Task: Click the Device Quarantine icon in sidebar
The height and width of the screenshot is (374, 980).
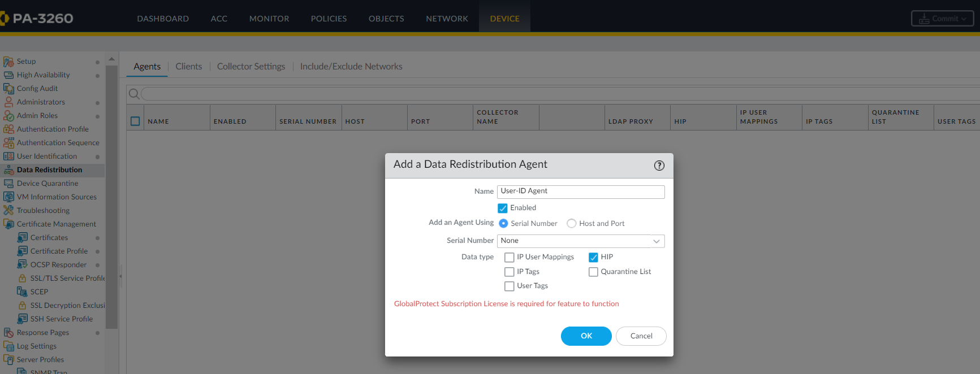Action: (8, 184)
